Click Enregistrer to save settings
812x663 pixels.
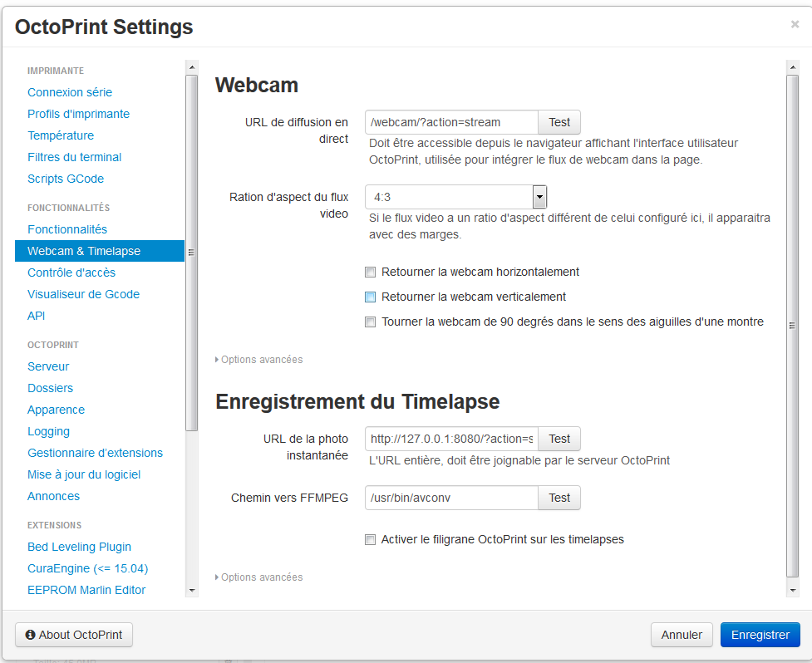pyautogui.click(x=760, y=635)
